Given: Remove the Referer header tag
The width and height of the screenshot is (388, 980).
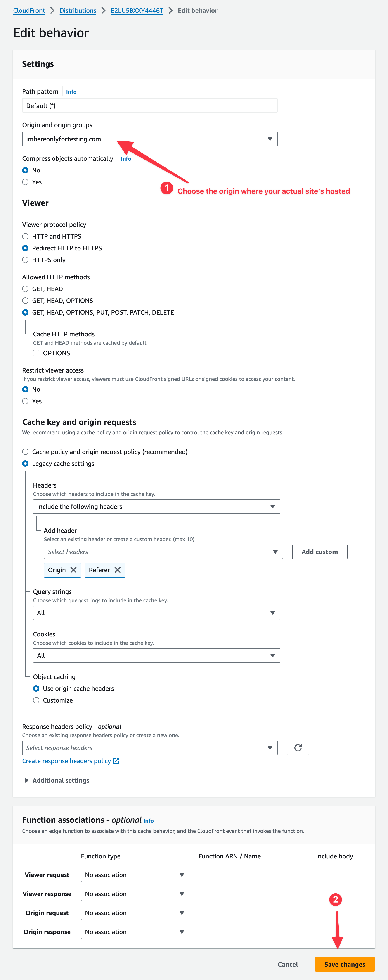Looking at the screenshot, I should (117, 570).
